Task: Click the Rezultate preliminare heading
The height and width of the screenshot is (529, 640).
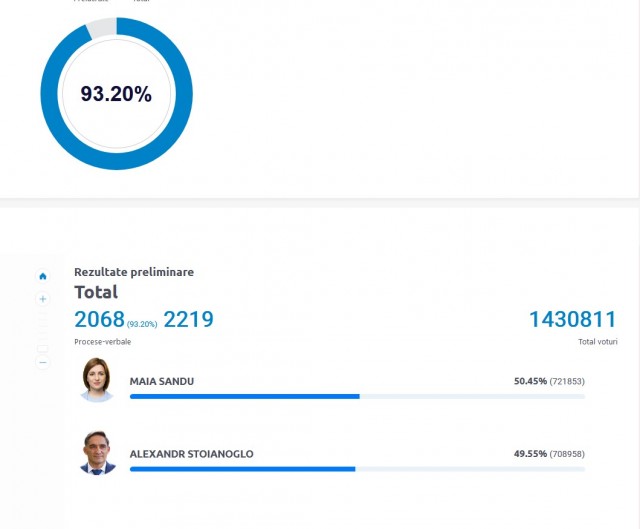Action: [134, 272]
